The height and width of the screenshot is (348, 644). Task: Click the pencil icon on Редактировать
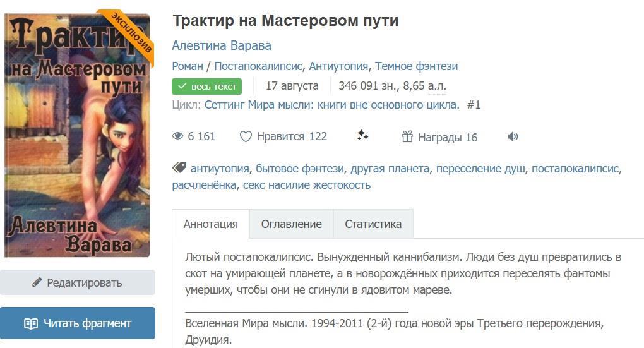(37, 282)
